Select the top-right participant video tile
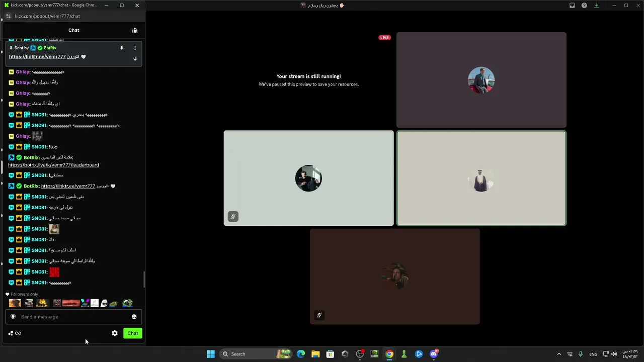This screenshot has height=362, width=644. (x=481, y=80)
